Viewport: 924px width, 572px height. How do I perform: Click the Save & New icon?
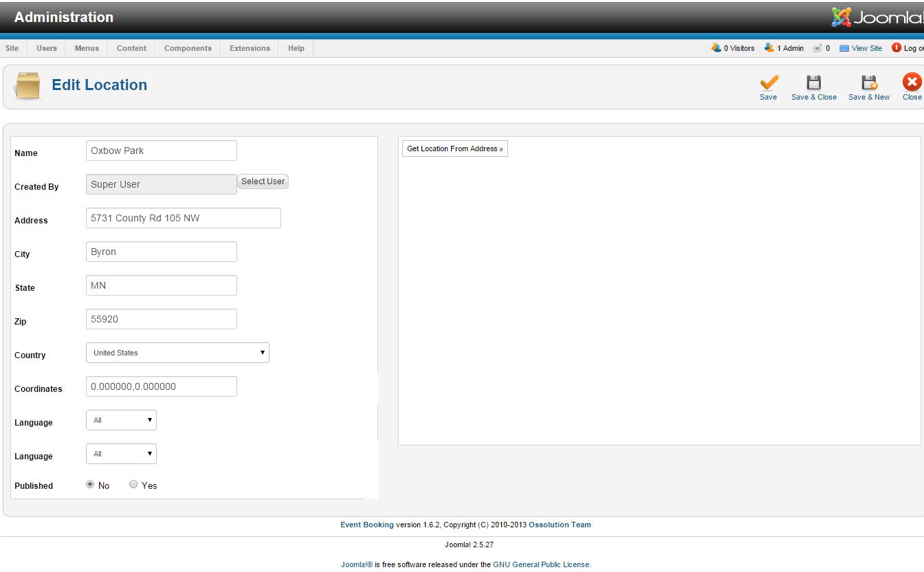coord(869,82)
